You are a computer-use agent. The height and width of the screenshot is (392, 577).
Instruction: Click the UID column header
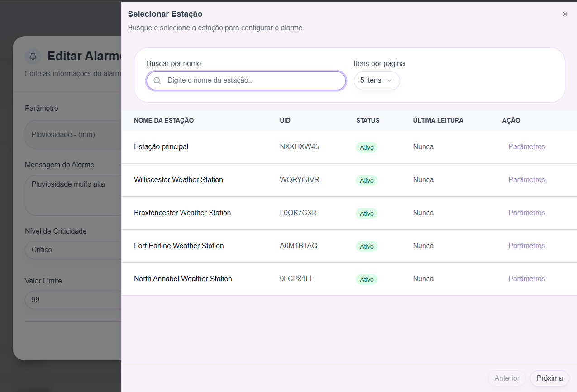[x=285, y=121]
